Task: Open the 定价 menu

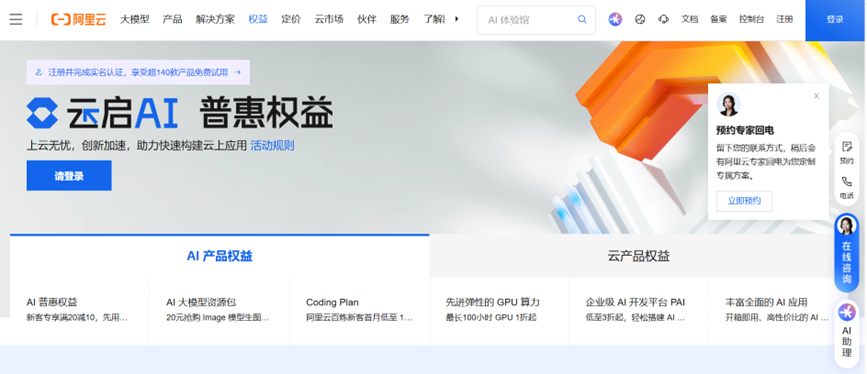Action: (x=291, y=19)
